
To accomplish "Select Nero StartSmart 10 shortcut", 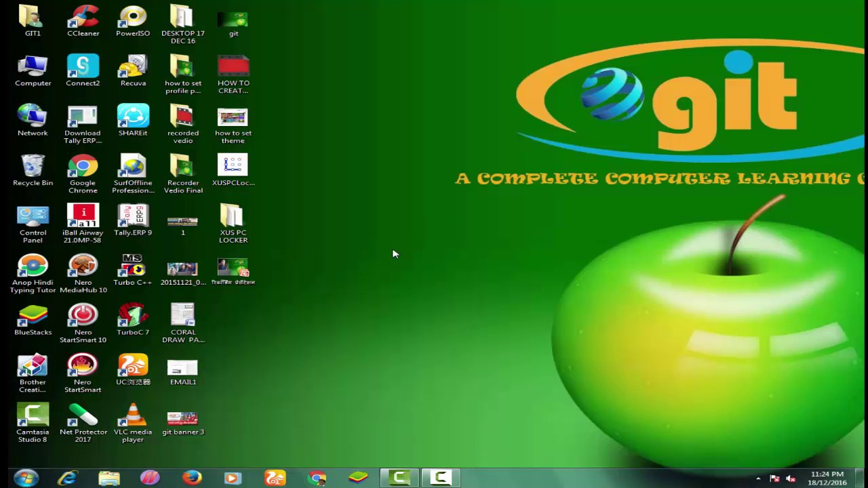I will click(83, 324).
